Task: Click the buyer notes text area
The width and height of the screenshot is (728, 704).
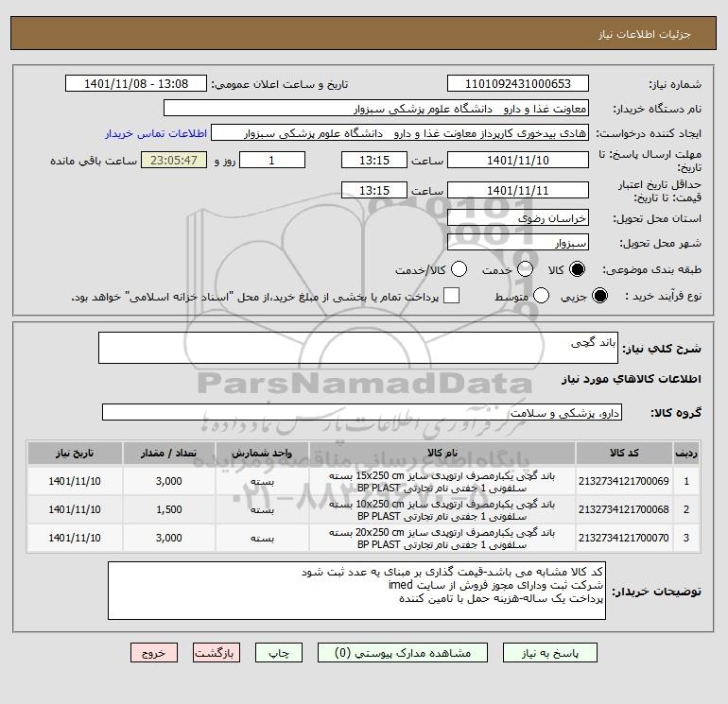Action: 356,591
